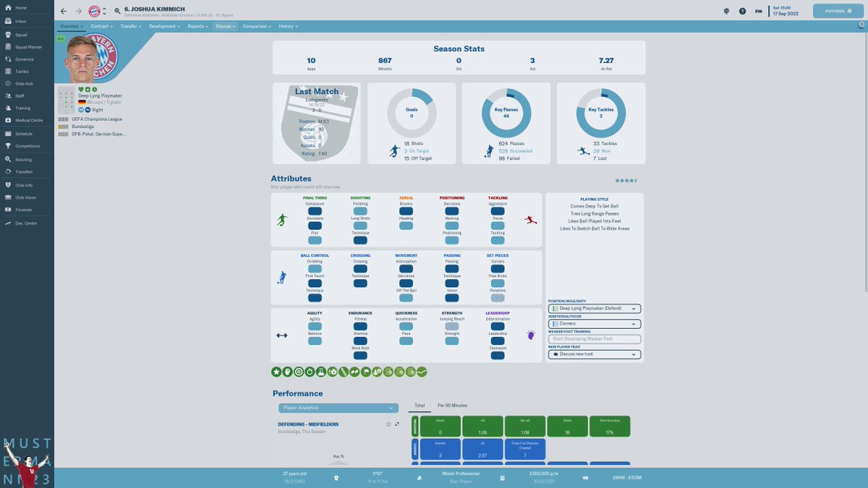Open Club Vision in the sidebar
This screenshot has width=868, height=488.
coord(26,197)
